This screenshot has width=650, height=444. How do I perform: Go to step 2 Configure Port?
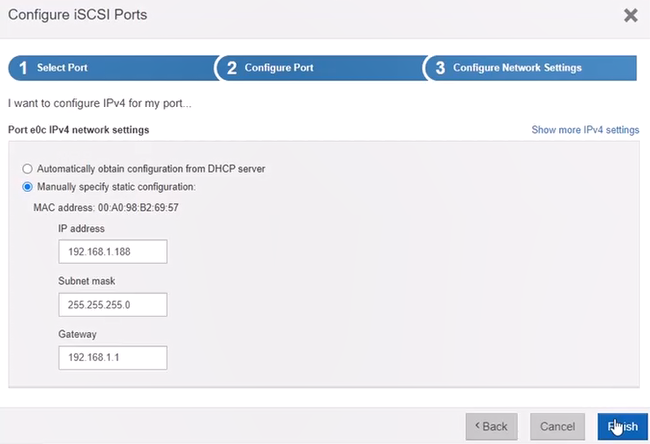click(x=321, y=68)
